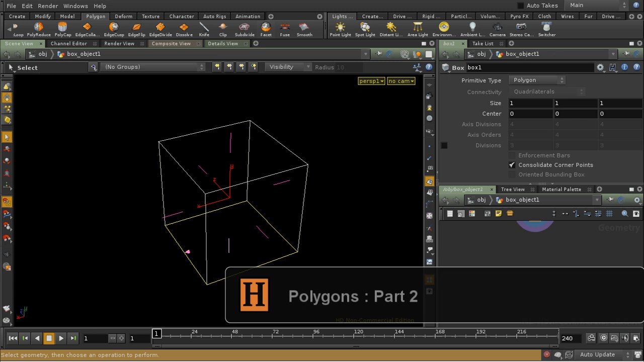Open viewport help icon
This screenshot has width=644, height=362.
429,67
